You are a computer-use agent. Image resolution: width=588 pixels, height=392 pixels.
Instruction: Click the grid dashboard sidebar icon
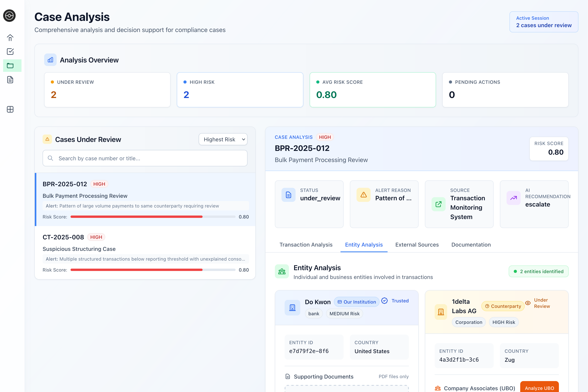pos(10,109)
